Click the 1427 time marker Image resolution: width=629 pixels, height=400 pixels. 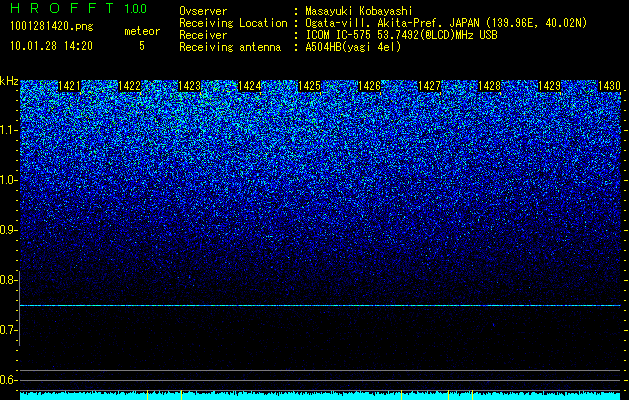[x=430, y=86]
